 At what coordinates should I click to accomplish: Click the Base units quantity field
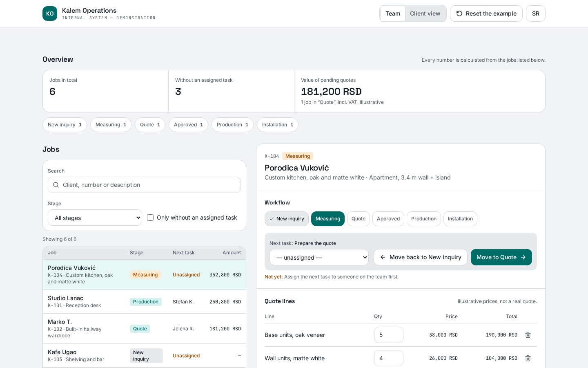point(388,335)
